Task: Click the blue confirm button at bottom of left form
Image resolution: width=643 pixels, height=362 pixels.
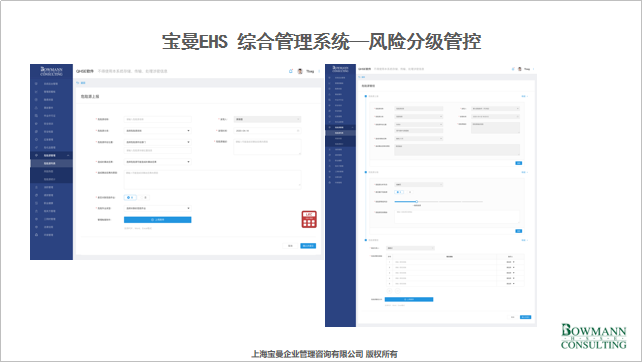Action: pos(308,246)
